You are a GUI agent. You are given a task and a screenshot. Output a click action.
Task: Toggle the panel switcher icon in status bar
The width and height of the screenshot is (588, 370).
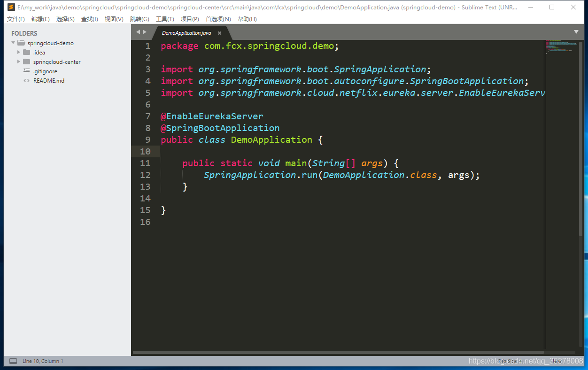point(13,361)
